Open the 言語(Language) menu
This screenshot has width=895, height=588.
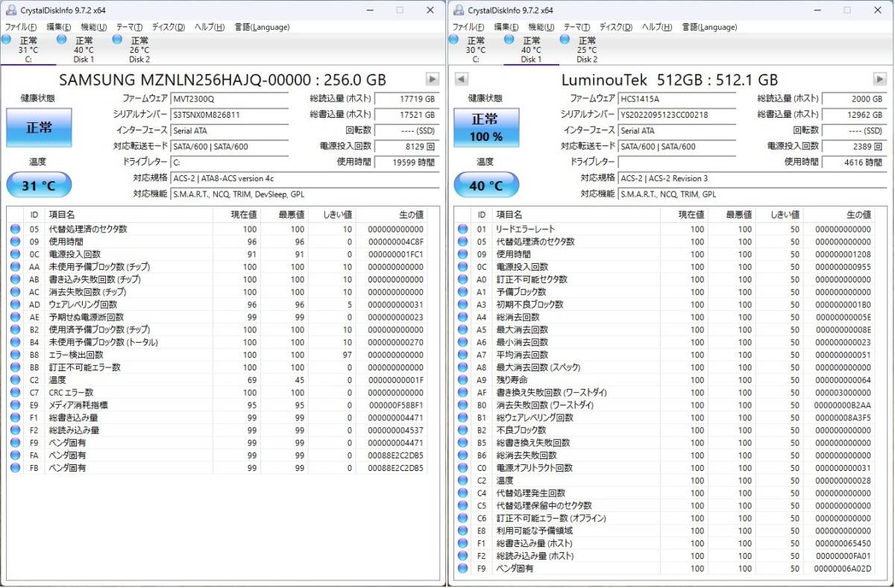[261, 27]
